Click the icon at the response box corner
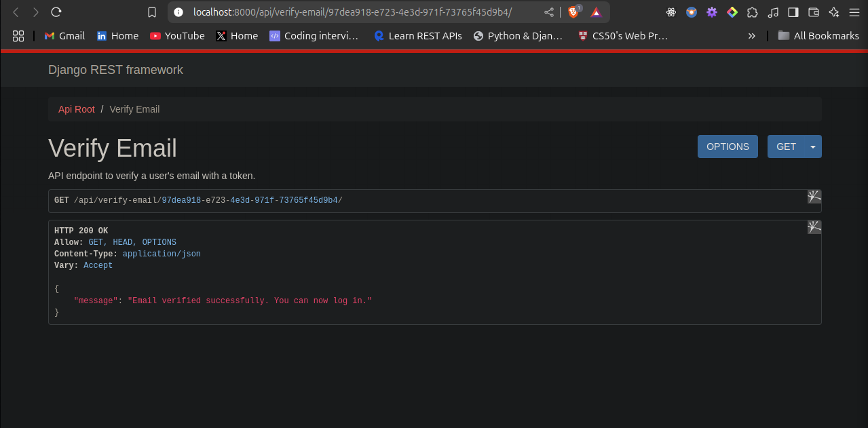 coord(814,227)
